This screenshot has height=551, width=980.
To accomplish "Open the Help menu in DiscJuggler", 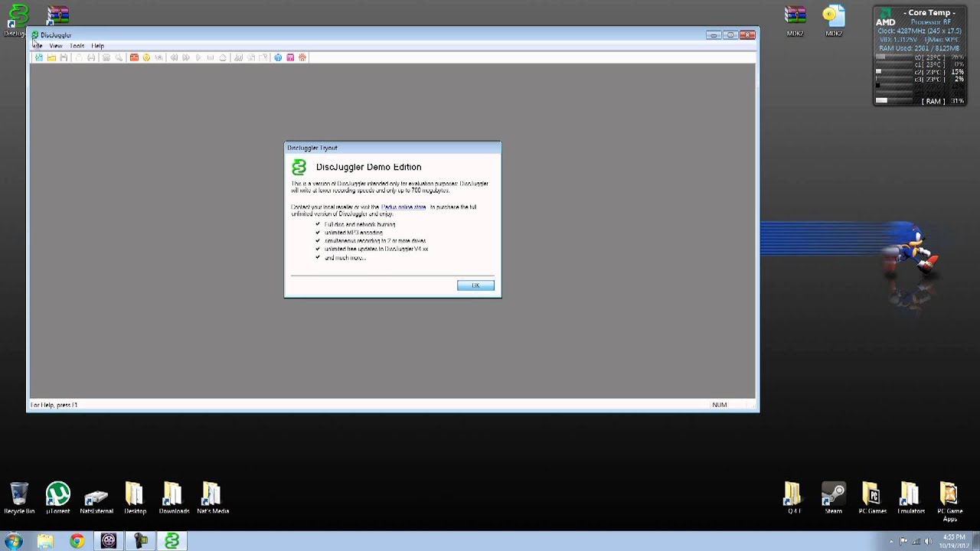I will (x=97, y=46).
